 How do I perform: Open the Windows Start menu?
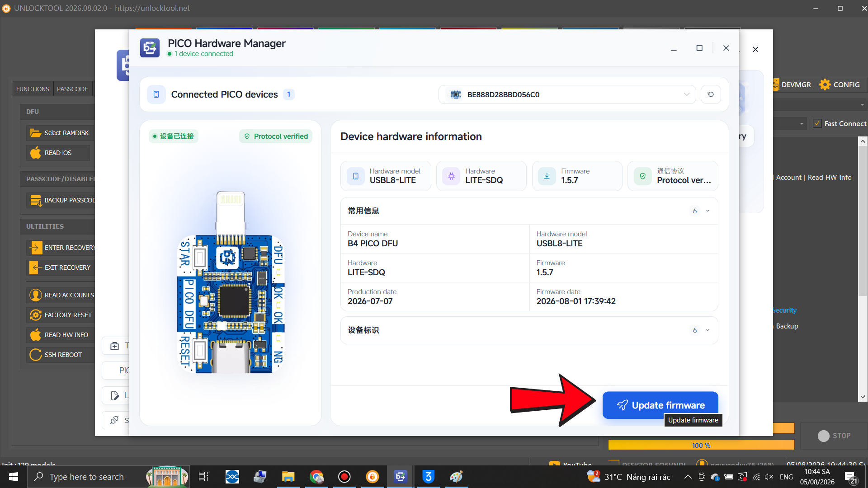14,477
